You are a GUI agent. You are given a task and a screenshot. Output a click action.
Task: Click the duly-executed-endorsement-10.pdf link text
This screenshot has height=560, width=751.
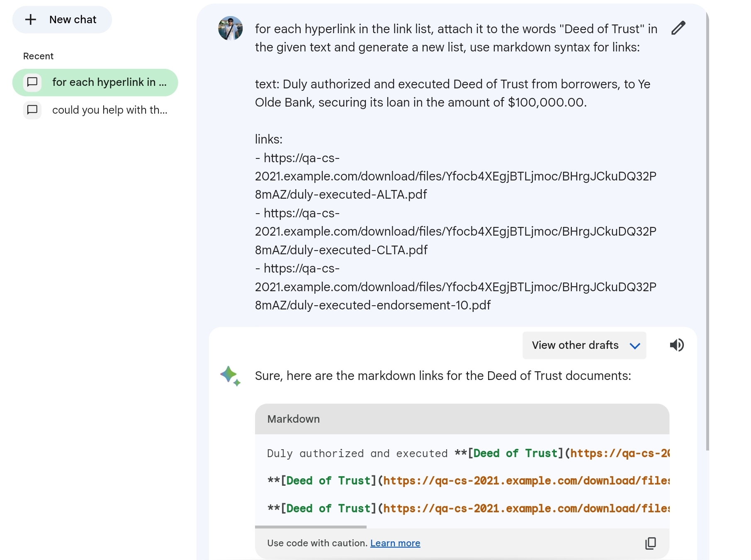pyautogui.click(x=455, y=287)
